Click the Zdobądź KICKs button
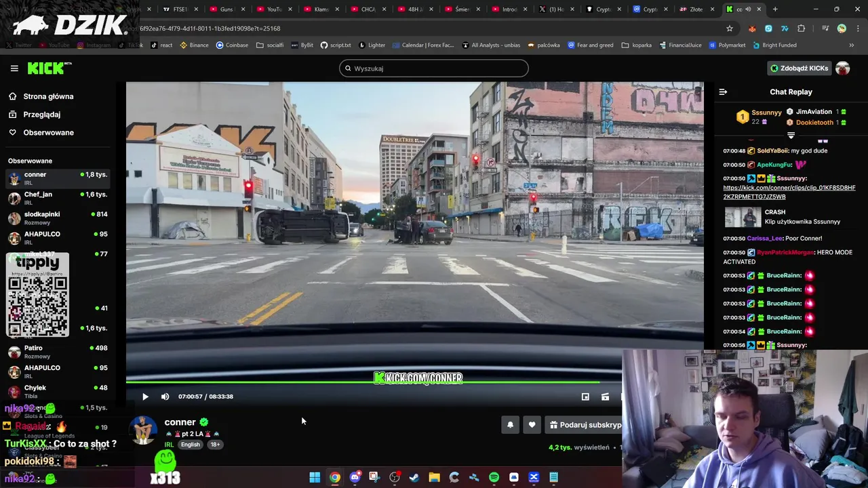Image resolution: width=868 pixels, height=488 pixels. click(799, 68)
